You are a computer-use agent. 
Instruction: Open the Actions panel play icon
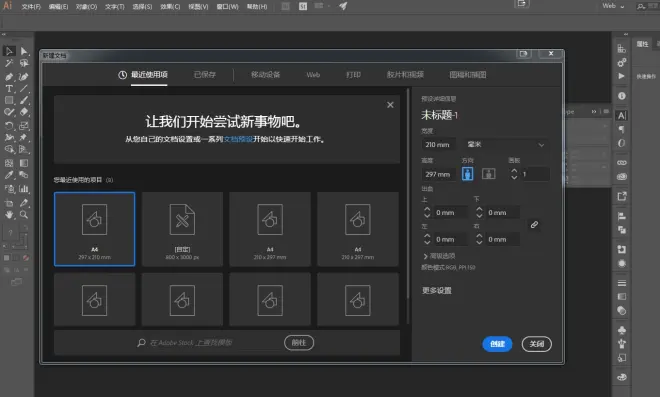click(x=622, y=76)
